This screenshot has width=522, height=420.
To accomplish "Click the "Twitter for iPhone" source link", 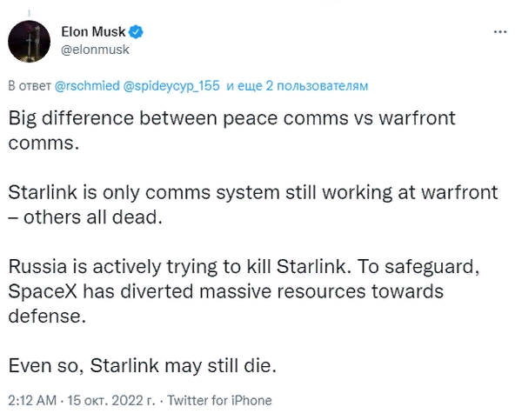I will [219, 401].
